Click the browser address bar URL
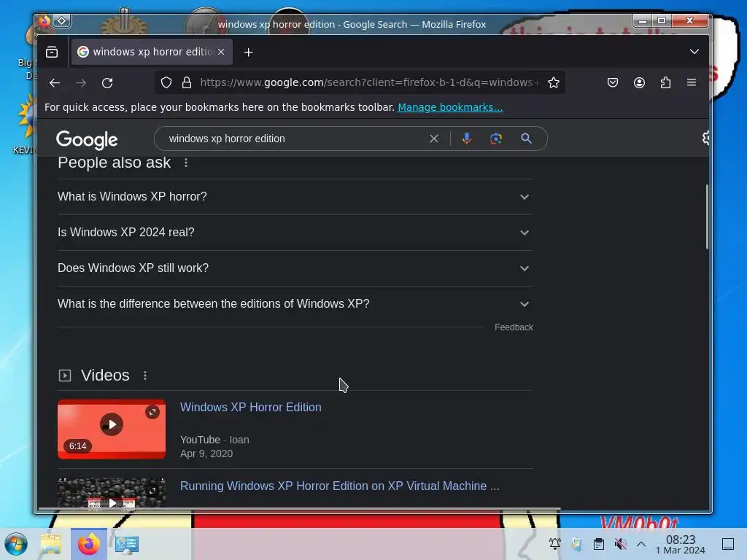This screenshot has width=747, height=560. tap(369, 83)
